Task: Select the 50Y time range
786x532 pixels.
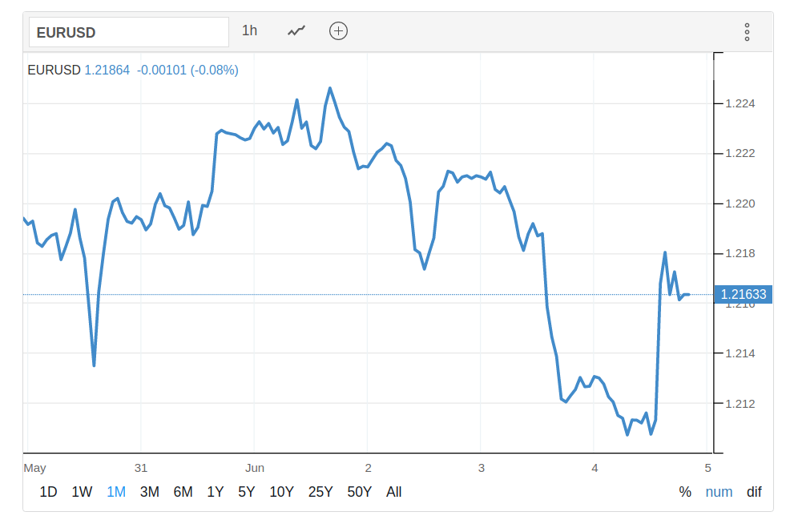Action: tap(359, 492)
